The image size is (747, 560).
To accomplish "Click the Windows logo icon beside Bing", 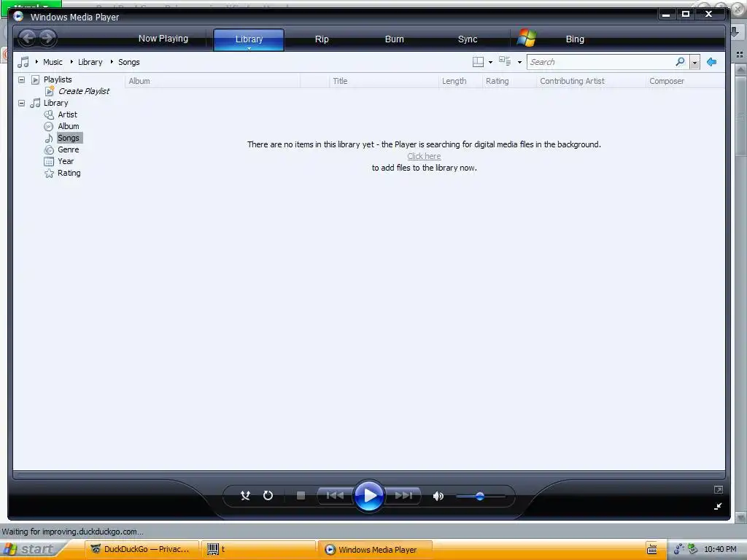I will pos(527,38).
